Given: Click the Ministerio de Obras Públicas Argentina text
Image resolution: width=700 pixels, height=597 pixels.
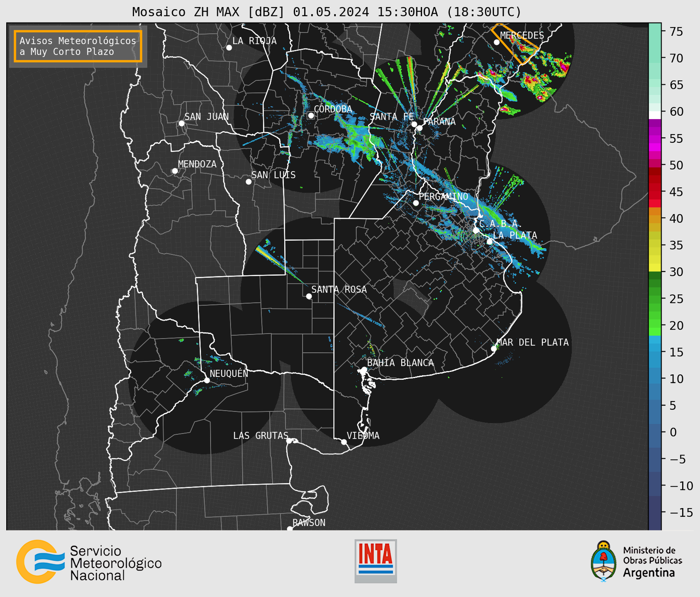Looking at the screenshot, I should point(652,562).
